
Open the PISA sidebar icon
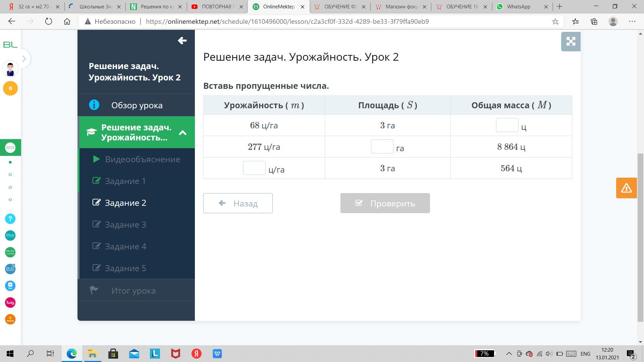click(10, 236)
